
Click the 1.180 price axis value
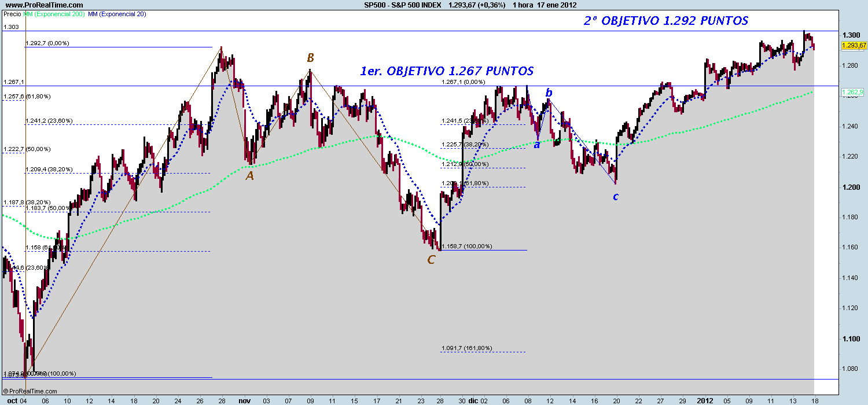850,218
